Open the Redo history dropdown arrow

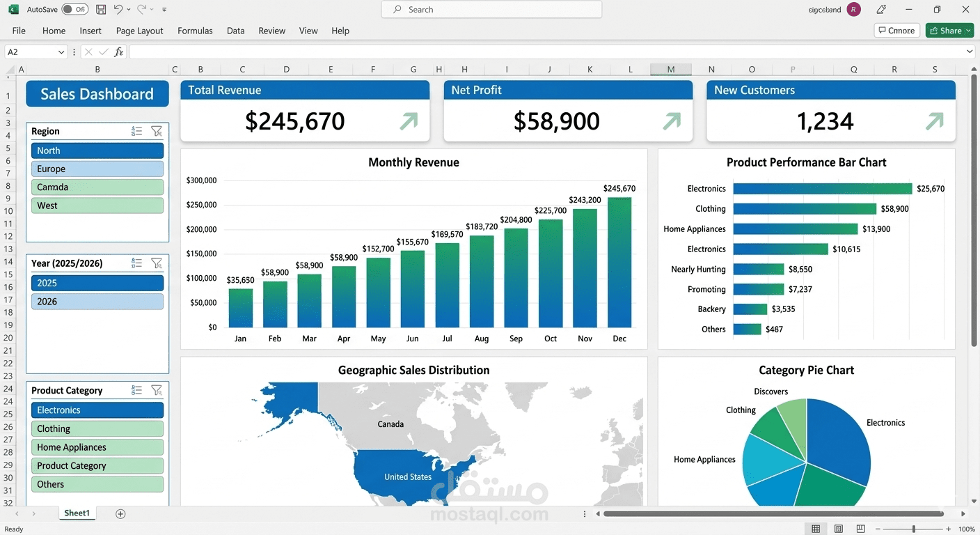[152, 10]
